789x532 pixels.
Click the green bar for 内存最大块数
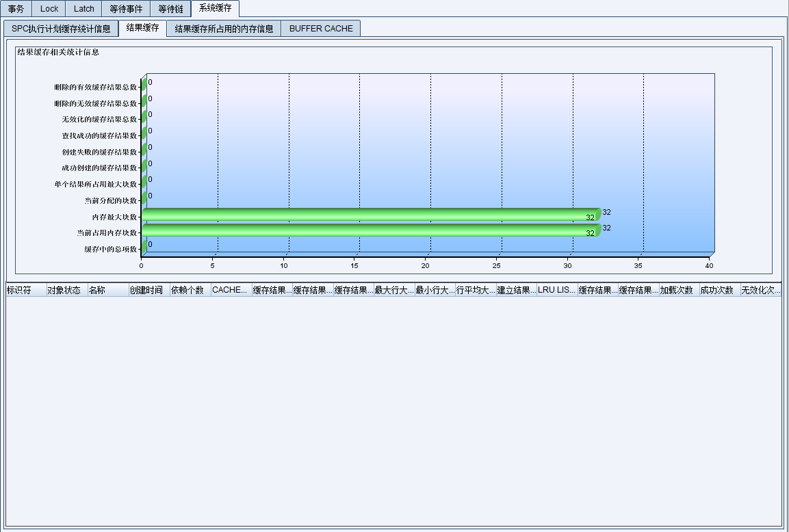(370, 215)
